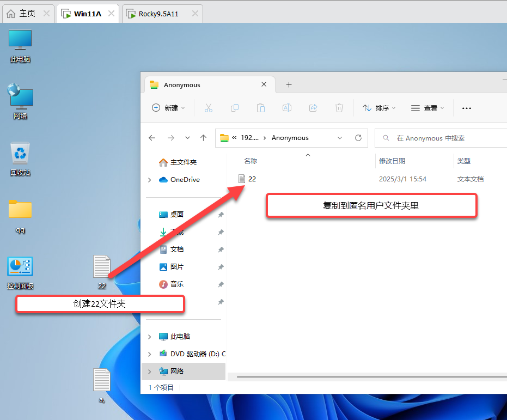Viewport: 507px width, 420px height.
Task: Open the 新建 (New) dropdown menu
Action: pyautogui.click(x=168, y=108)
